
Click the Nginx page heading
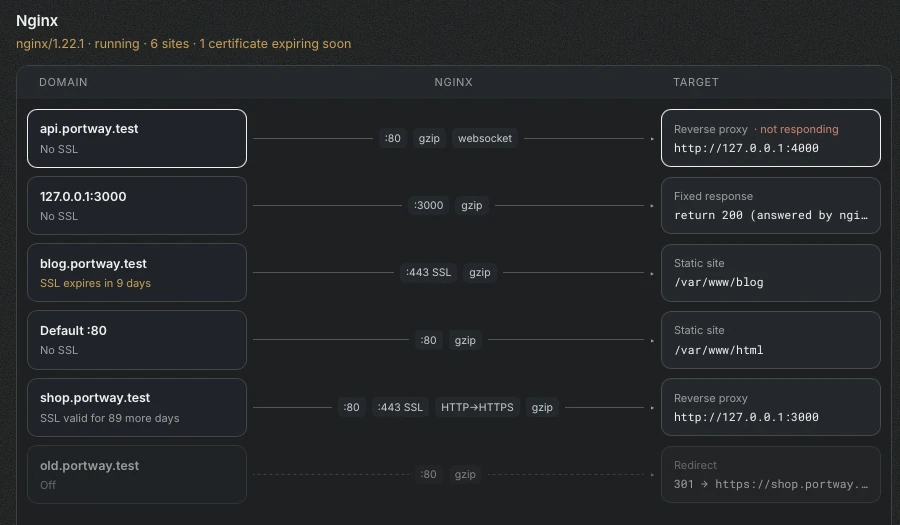[x=37, y=21]
